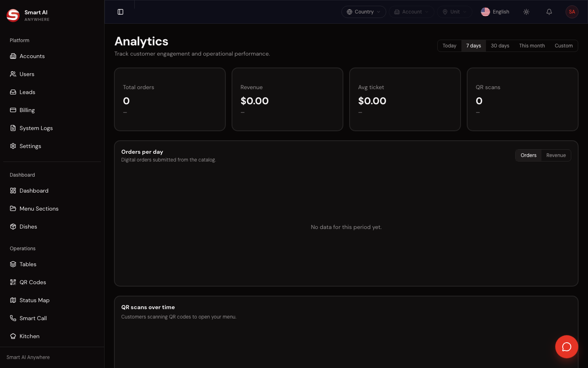Go to Users page
This screenshot has width=588, height=368.
pyautogui.click(x=52, y=74)
